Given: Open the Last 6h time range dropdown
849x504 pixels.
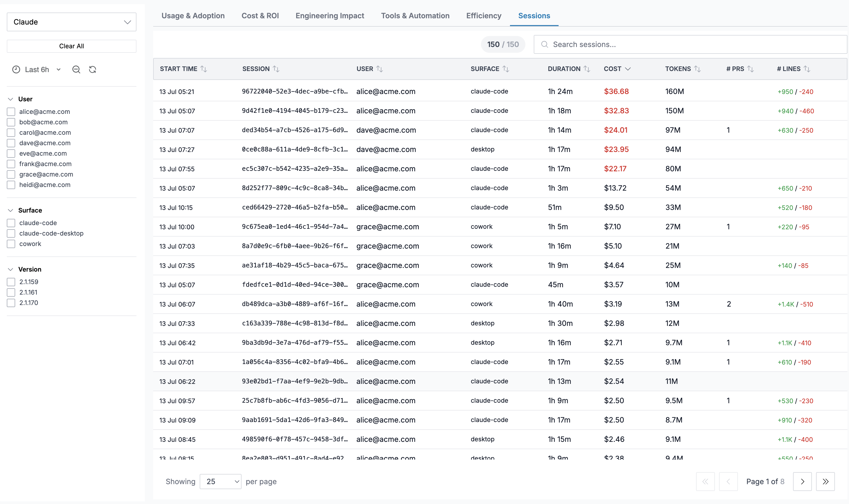Looking at the screenshot, I should coord(37,70).
